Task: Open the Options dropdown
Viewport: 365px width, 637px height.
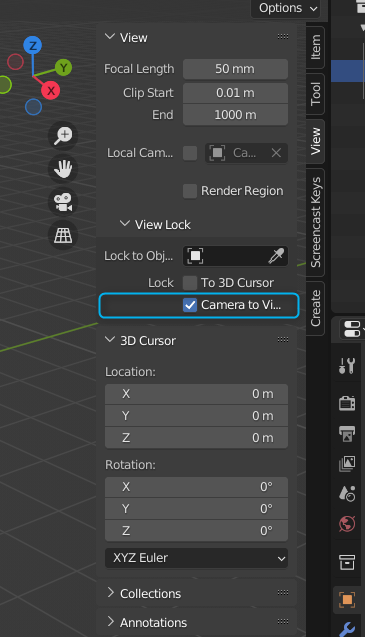Action: (286, 8)
